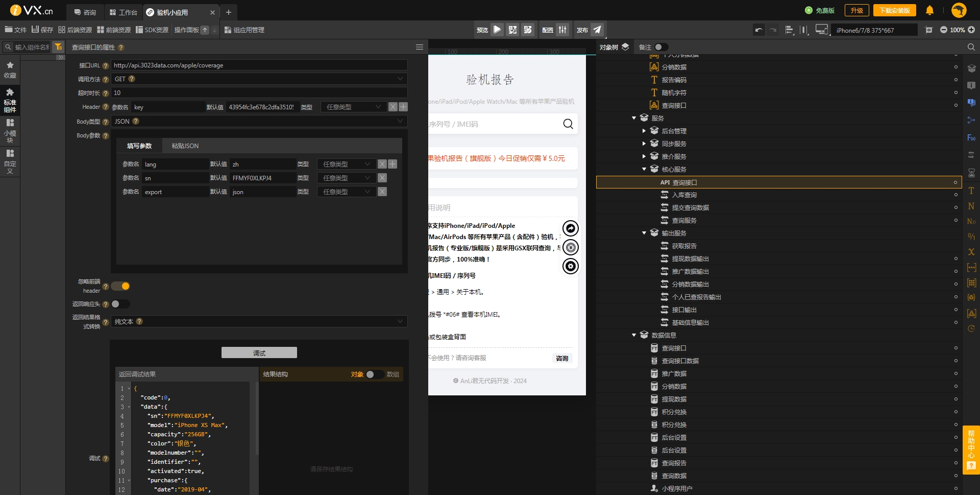The image size is (980, 495).
Task: Open the 文件 menu
Action: click(x=16, y=30)
